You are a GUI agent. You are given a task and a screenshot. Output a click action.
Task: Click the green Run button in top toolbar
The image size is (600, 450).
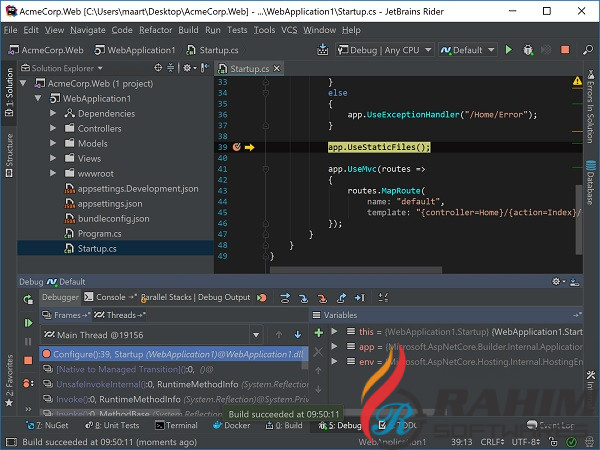[508, 49]
